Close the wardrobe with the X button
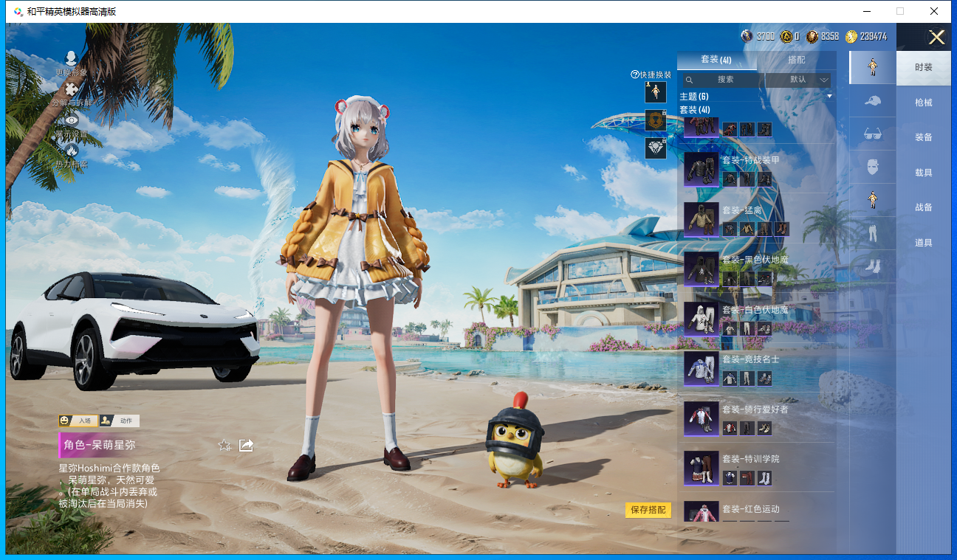This screenshot has height=560, width=957. point(936,37)
